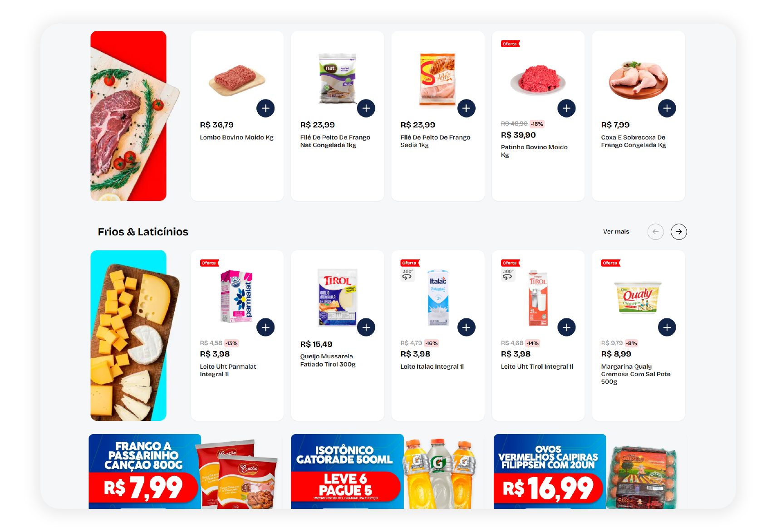The width and height of the screenshot is (776, 532).
Task: Add Filé De Peito Sadia 1kg to cart
Action: tap(467, 108)
